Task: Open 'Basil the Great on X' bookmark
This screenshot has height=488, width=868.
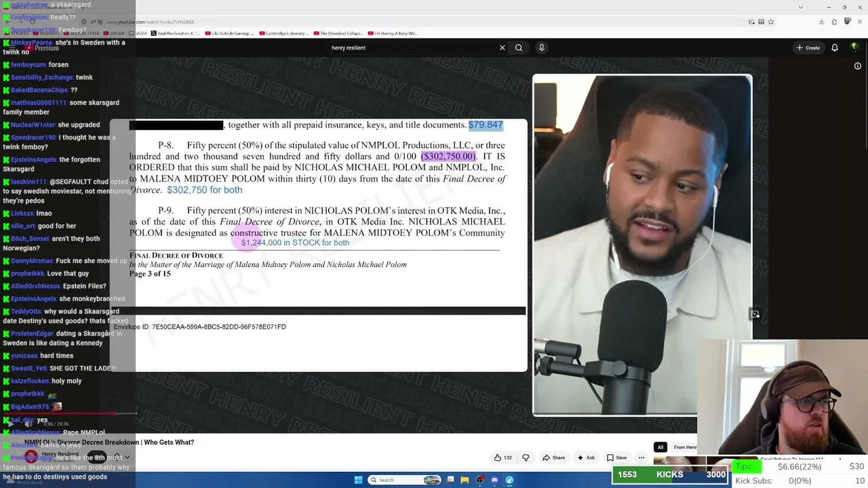Action: pos(175,33)
